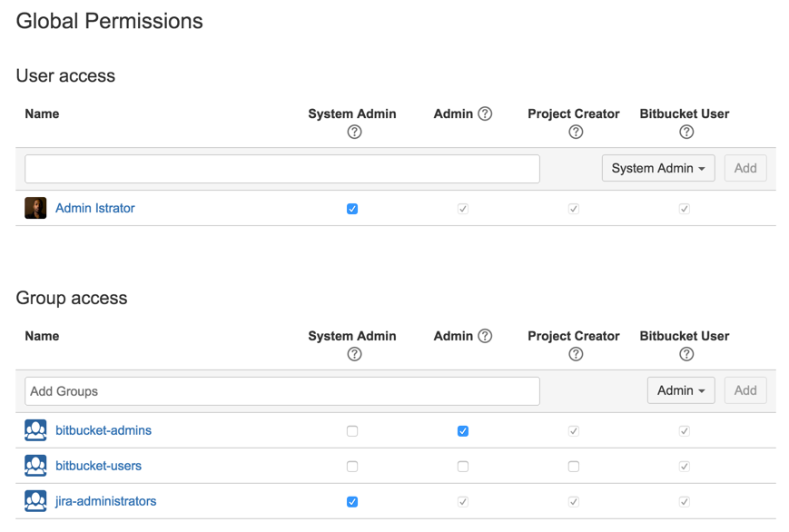This screenshot has width=789, height=532.
Task: Open the Admin permission dropdown for groups
Action: 681,390
